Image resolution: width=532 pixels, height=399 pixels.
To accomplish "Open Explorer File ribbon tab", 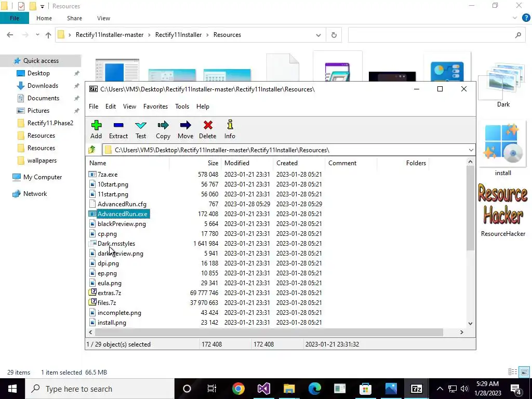I will [x=14, y=18].
